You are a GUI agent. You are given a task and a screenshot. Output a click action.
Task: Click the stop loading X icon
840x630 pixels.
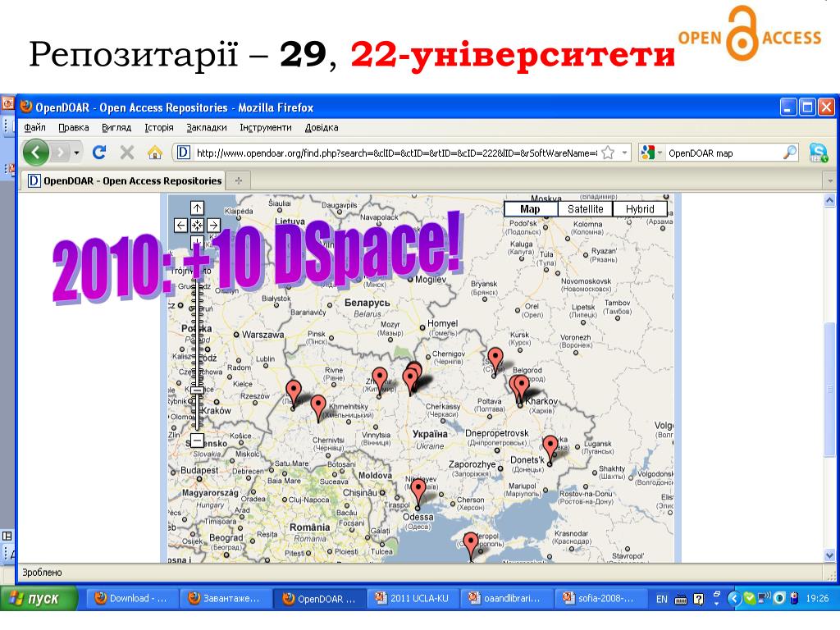pyautogui.click(x=127, y=153)
